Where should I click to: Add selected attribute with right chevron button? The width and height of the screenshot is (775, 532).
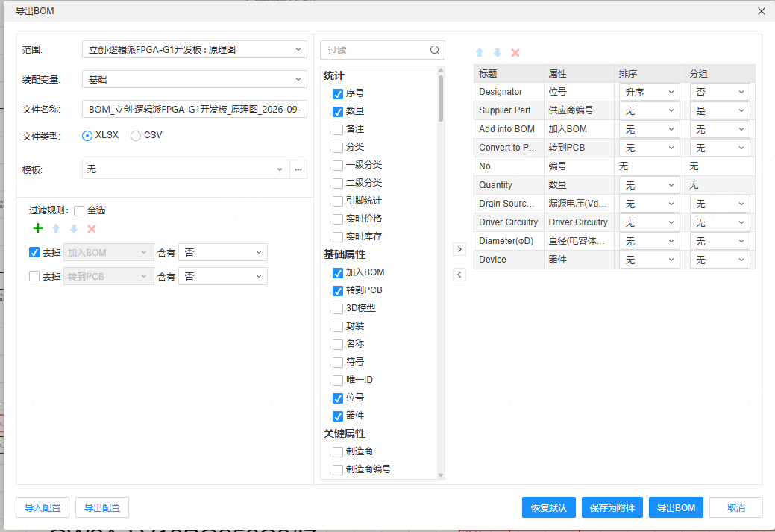(459, 249)
